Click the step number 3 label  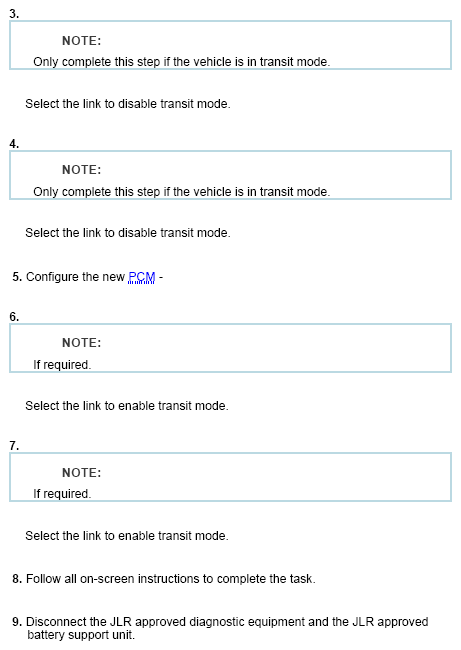point(14,14)
